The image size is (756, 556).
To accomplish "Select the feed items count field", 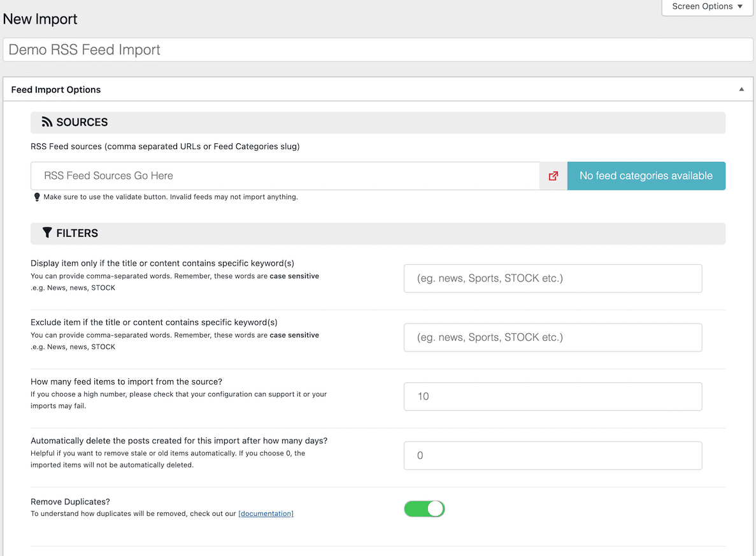I will point(552,397).
